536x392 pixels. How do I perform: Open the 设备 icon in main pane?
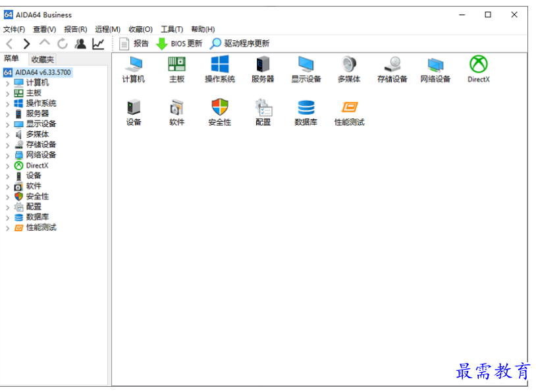coord(134,113)
